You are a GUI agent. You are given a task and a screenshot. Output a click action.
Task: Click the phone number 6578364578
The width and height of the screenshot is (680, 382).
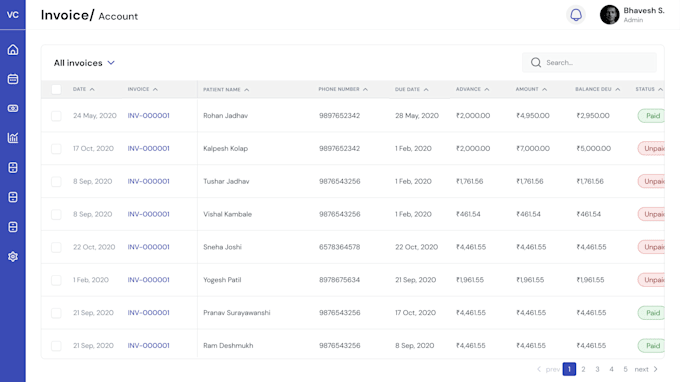point(340,247)
